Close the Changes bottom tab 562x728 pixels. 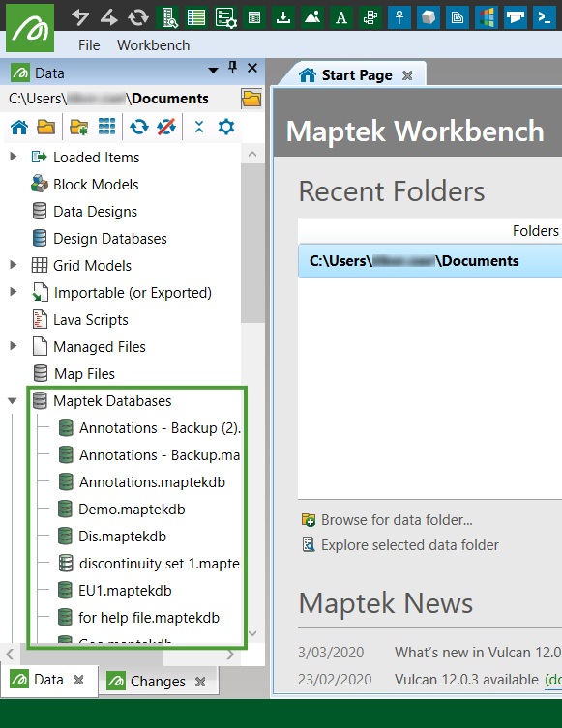point(200,682)
